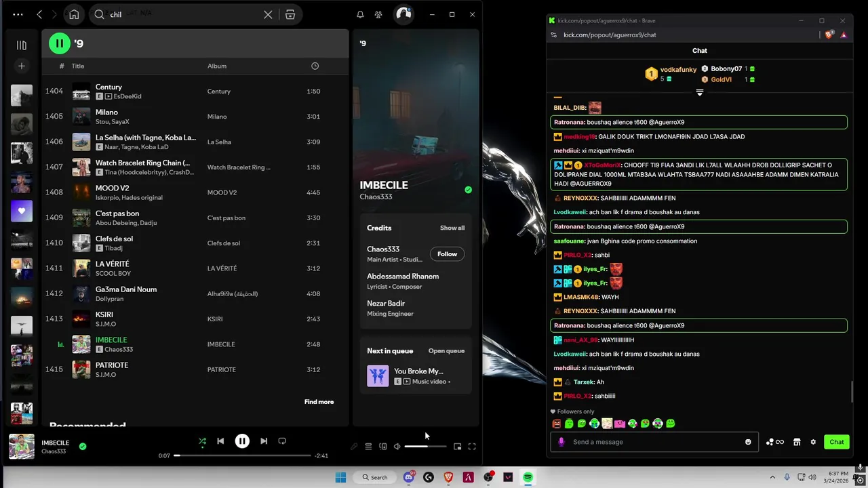868x488 pixels.
Task: Pause playback in bottom player bar
Action: (242, 441)
